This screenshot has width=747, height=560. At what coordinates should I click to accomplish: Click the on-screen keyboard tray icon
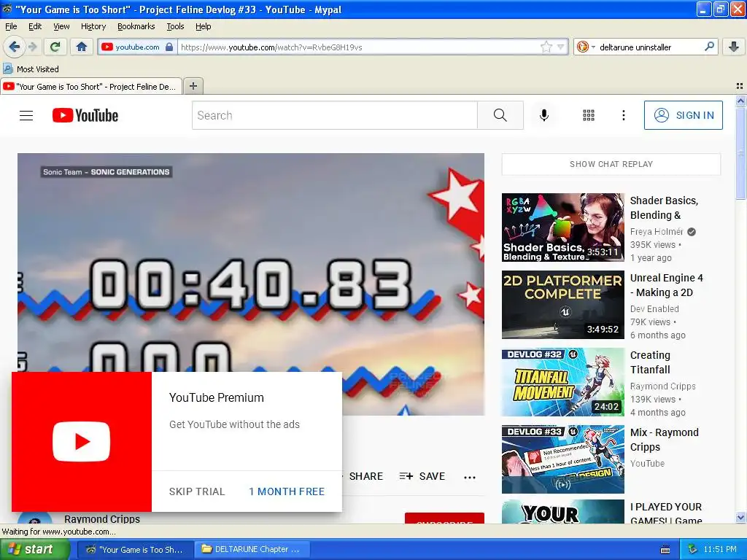point(665,550)
